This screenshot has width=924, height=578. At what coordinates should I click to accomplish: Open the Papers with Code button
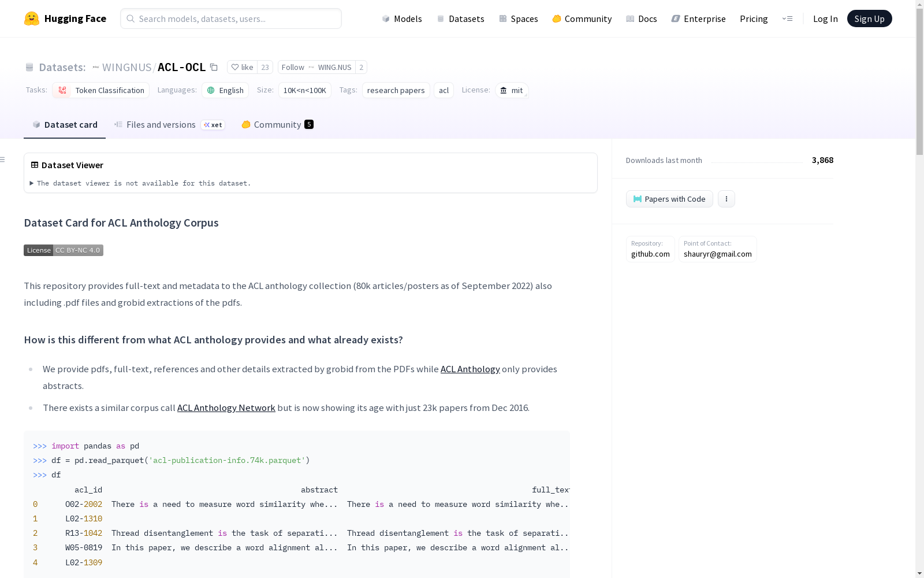669,199
